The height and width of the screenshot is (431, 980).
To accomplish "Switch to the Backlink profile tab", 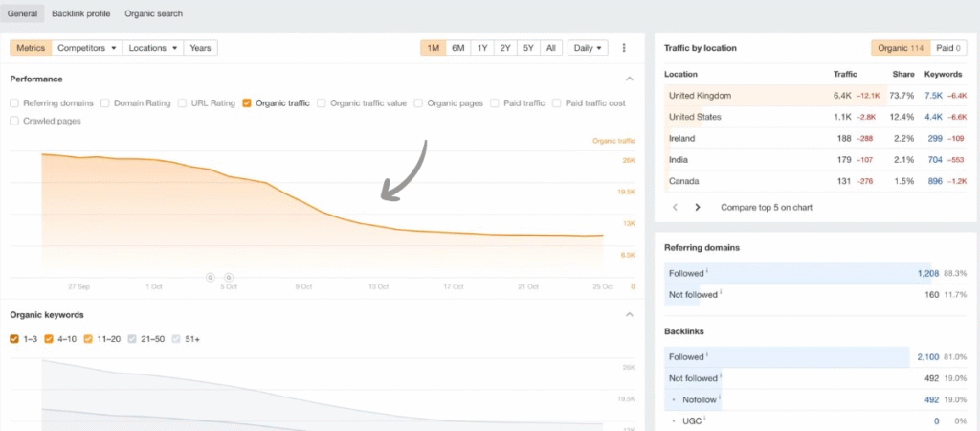I will pyautogui.click(x=80, y=14).
